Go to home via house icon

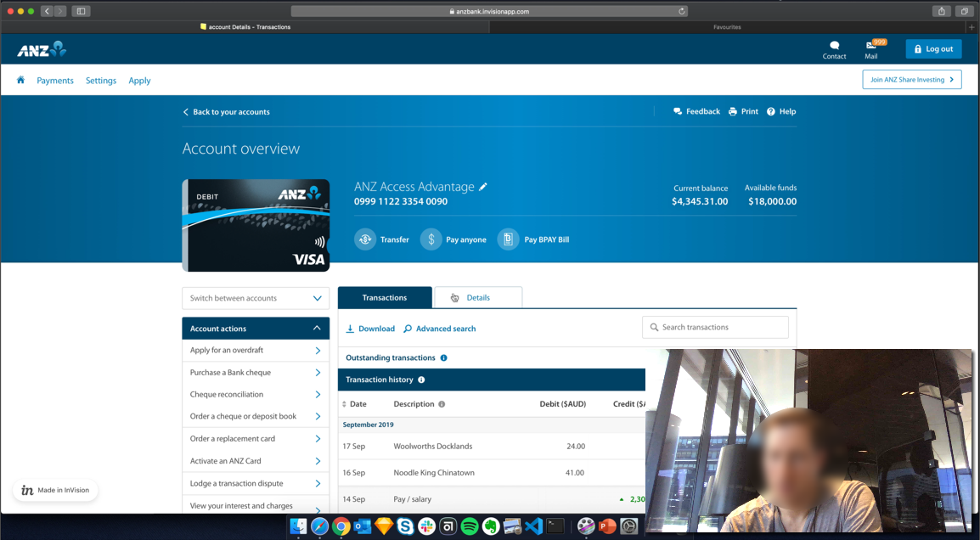pos(20,80)
